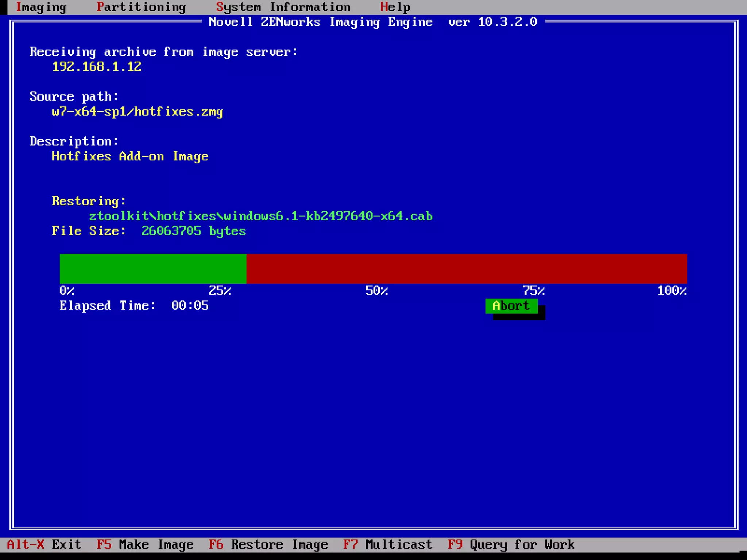
Task: Select F6 Restore Image shortcut
Action: pos(268,544)
